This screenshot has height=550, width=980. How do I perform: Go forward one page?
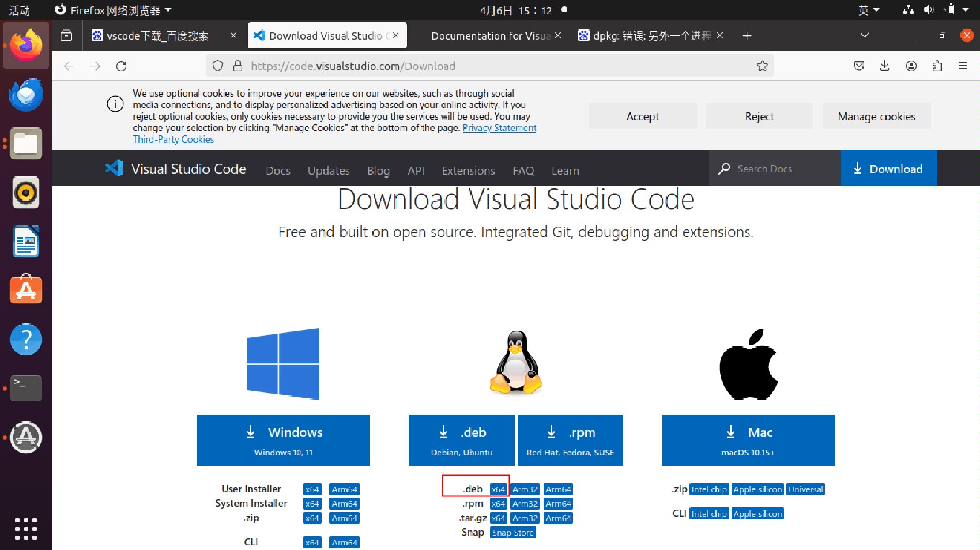pos(95,66)
